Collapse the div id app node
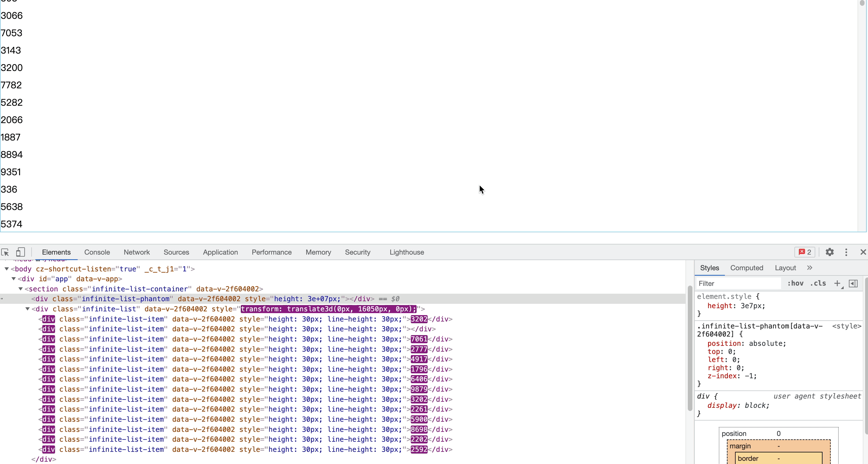Screen dimensions: 868x464 tap(14, 279)
